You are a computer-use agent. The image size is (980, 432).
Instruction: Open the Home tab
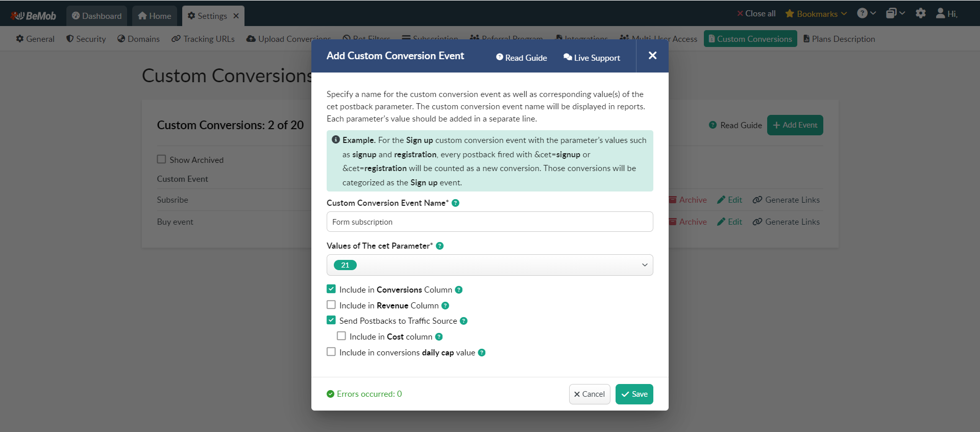click(x=155, y=16)
